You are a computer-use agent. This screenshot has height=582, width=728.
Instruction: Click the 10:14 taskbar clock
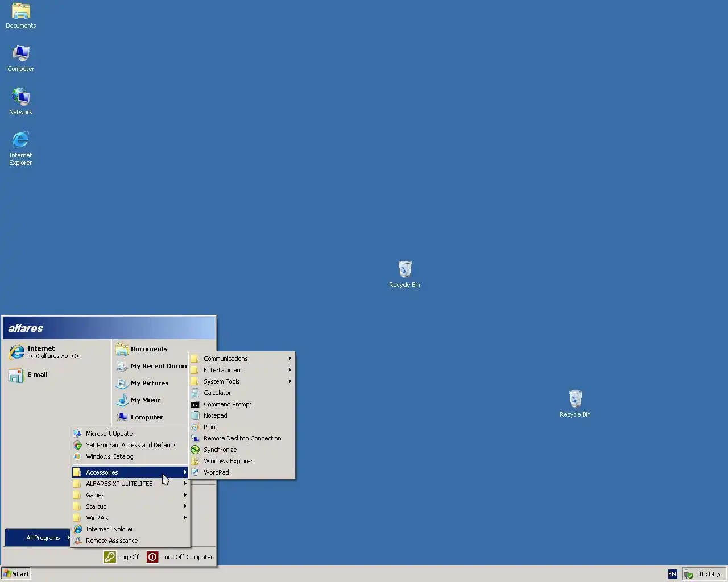709,574
